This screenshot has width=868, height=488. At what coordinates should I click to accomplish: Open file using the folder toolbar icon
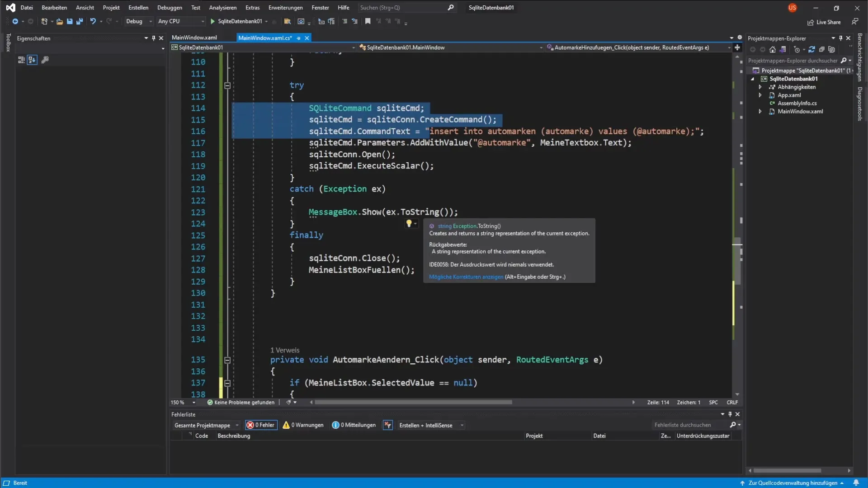point(59,21)
